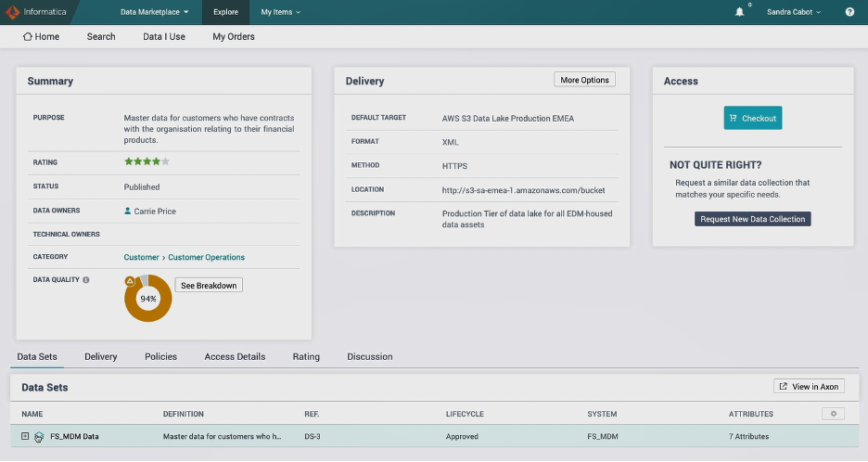
Task: Open the Data Marketplace dropdown
Action: 155,12
